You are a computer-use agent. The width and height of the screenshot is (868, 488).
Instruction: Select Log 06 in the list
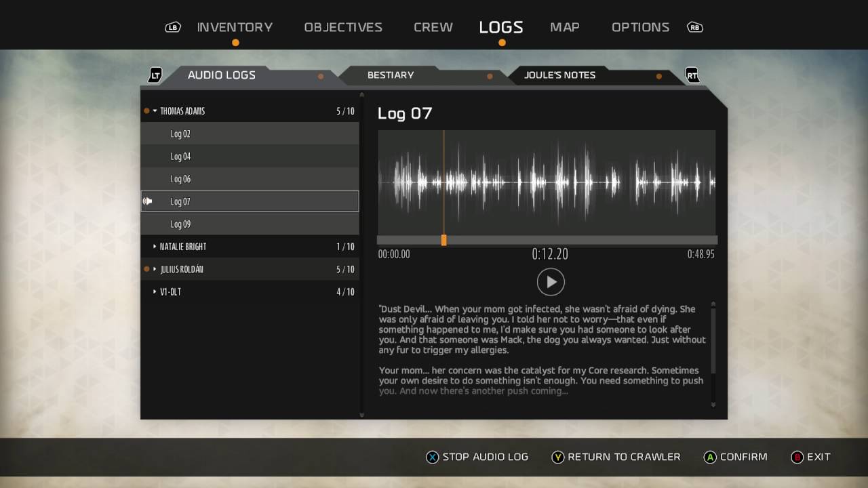[250, 179]
